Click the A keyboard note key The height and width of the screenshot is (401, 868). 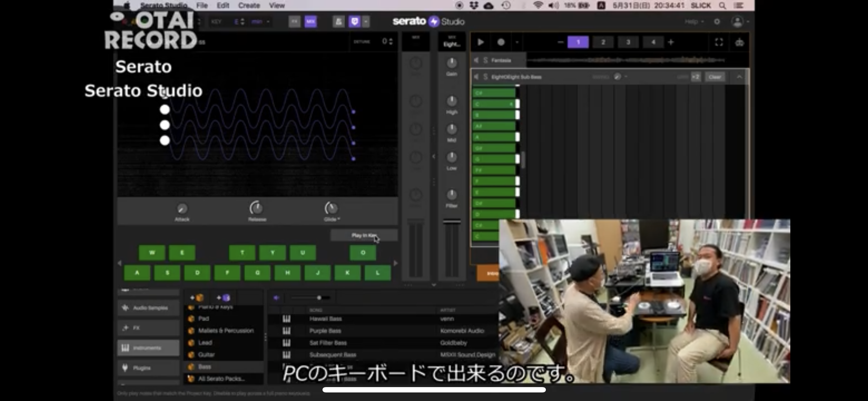tap(137, 273)
